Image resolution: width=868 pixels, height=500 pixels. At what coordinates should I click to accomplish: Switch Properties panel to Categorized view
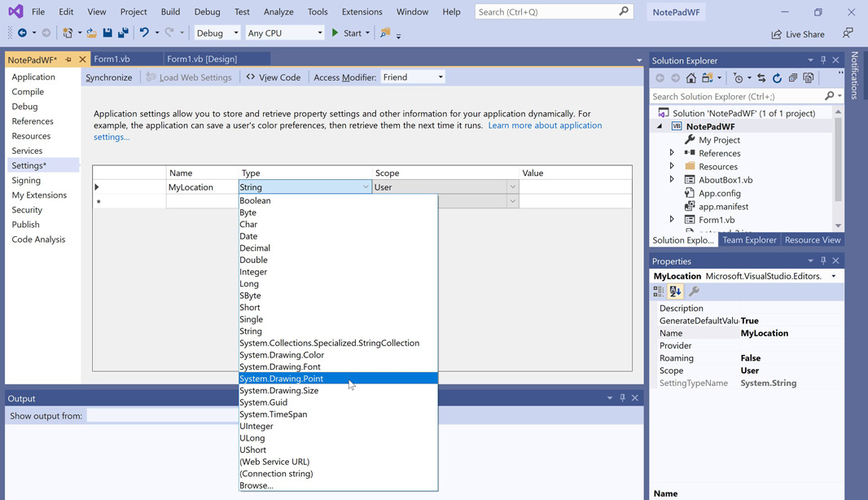(x=659, y=292)
